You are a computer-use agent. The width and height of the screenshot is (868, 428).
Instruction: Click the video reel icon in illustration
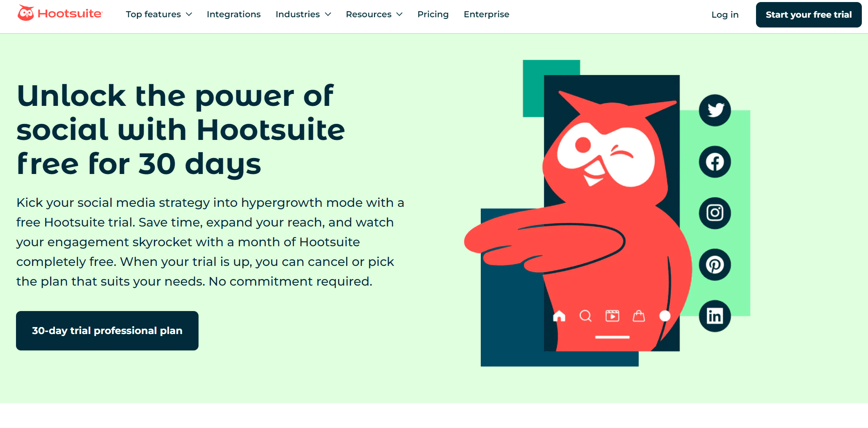pos(612,316)
